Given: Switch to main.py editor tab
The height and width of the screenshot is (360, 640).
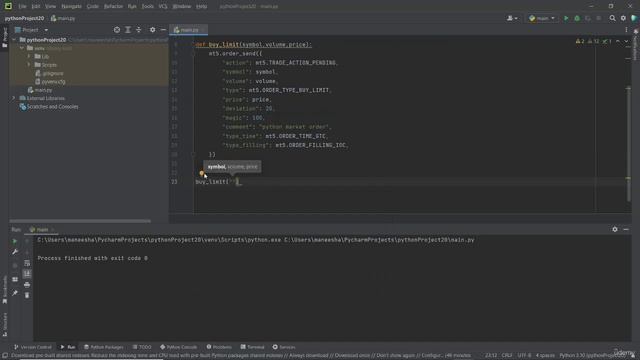Looking at the screenshot, I should coord(189,30).
